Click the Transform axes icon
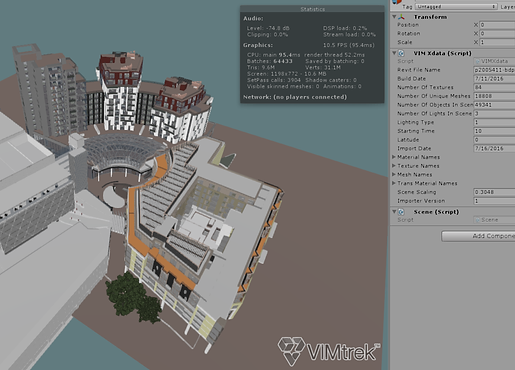This screenshot has width=515, height=370. (402, 17)
